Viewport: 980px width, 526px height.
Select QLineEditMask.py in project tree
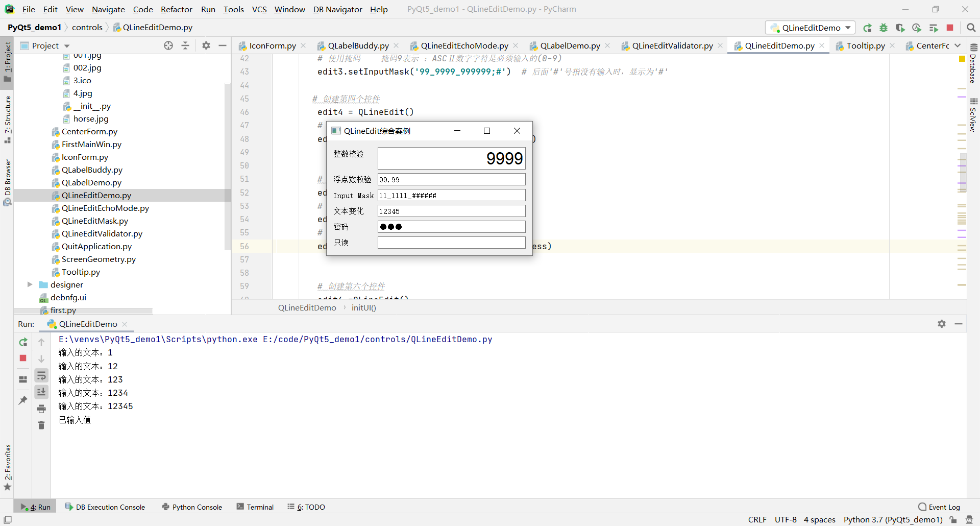coord(94,221)
